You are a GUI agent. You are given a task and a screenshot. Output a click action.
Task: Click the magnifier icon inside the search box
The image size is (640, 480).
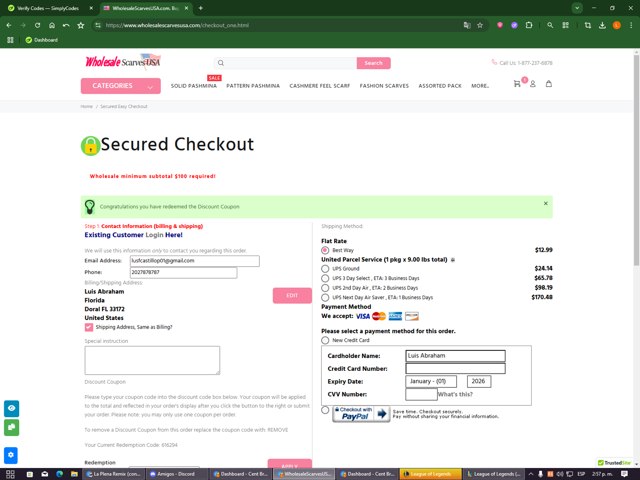click(221, 63)
